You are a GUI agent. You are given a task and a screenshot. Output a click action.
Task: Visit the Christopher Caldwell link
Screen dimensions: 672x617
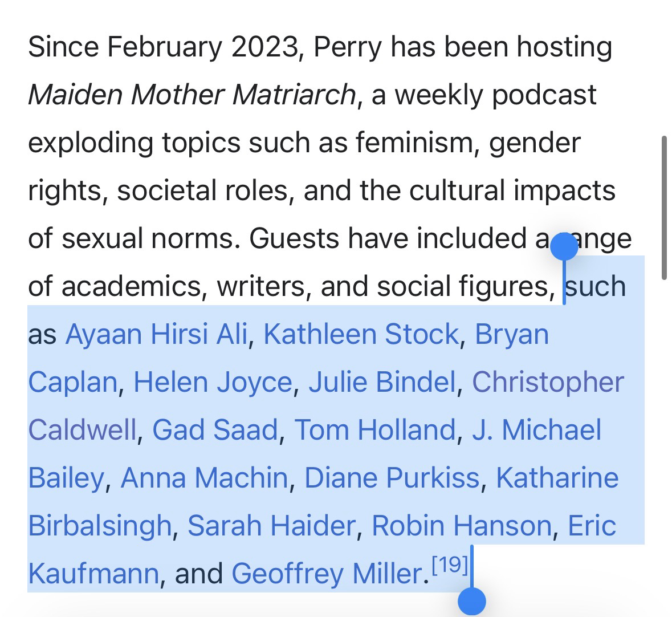[x=548, y=382]
